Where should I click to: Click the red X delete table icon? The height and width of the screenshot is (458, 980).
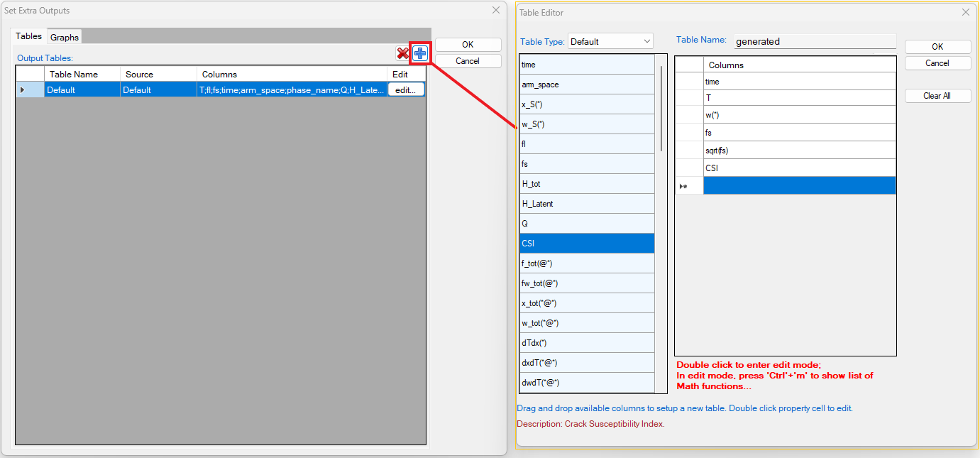pos(402,53)
